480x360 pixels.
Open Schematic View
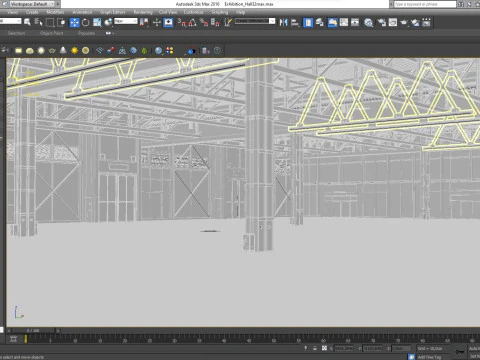pos(355,22)
